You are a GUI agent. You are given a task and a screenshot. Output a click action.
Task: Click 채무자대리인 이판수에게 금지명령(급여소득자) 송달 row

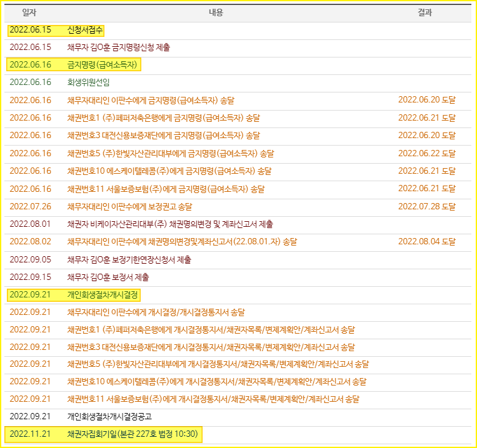pyautogui.click(x=238, y=101)
